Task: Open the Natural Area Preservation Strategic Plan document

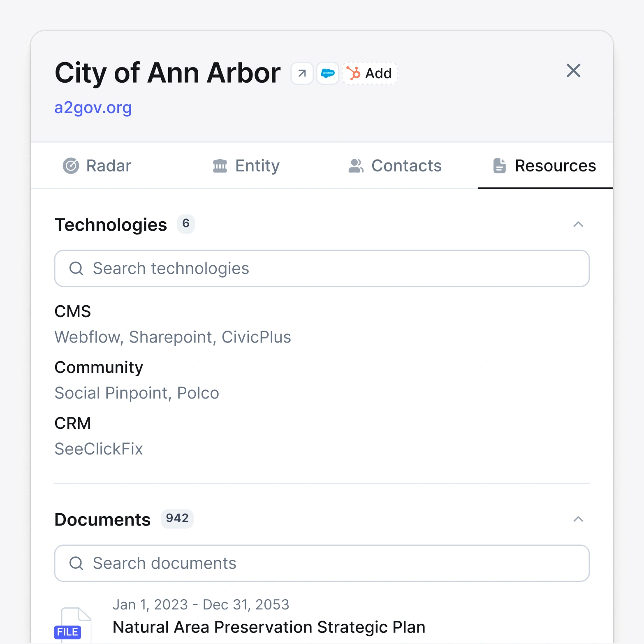Action: tap(269, 627)
